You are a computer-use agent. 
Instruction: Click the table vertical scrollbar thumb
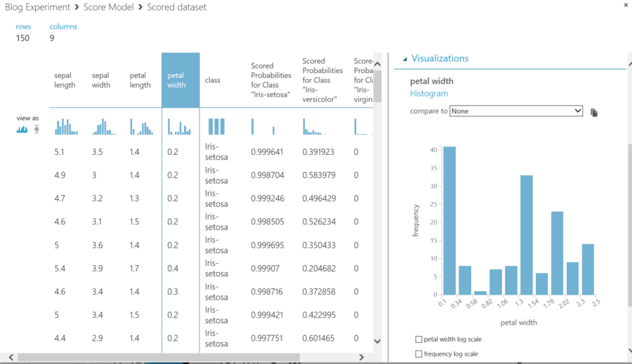point(377,86)
